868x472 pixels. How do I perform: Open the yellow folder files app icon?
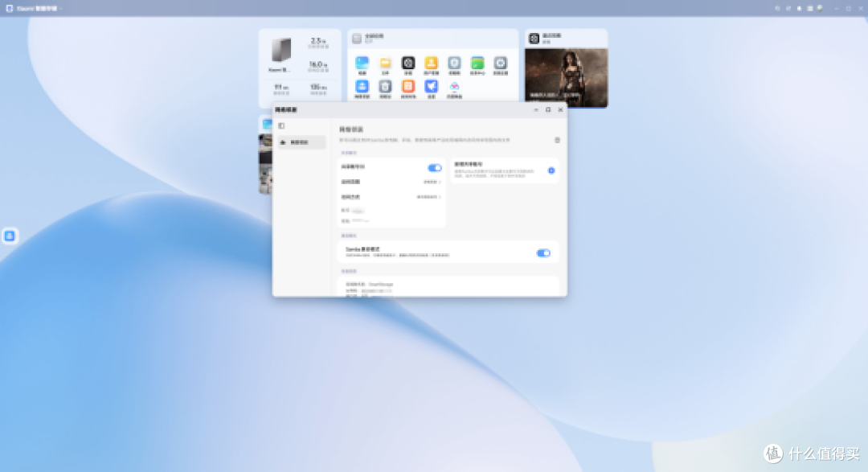pyautogui.click(x=385, y=64)
